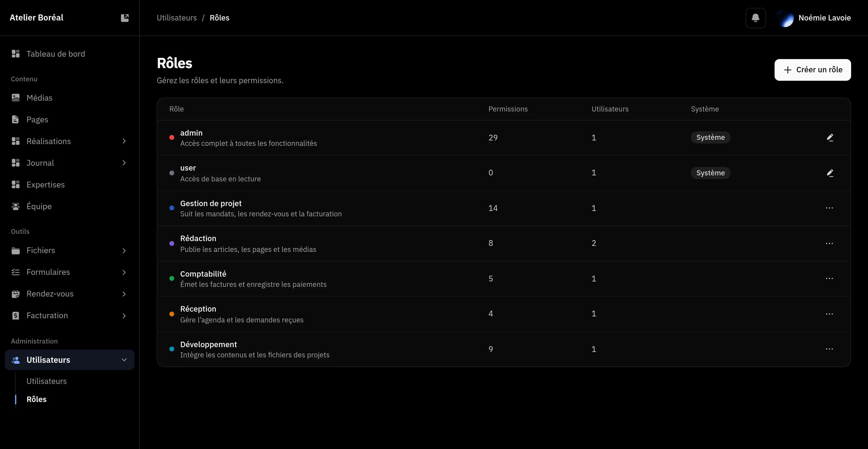The height and width of the screenshot is (449, 868).
Task: Click the Équipe people icon
Action: pyautogui.click(x=15, y=206)
